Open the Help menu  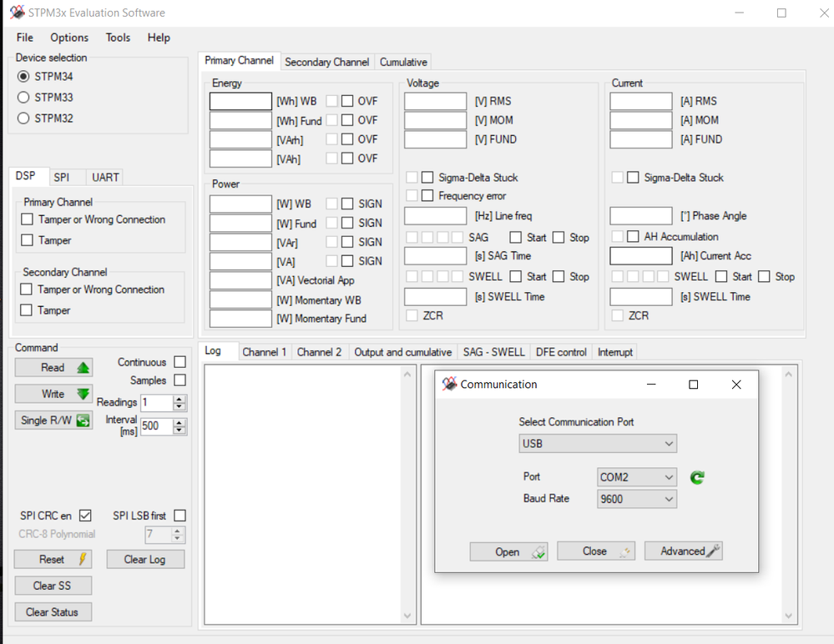159,38
